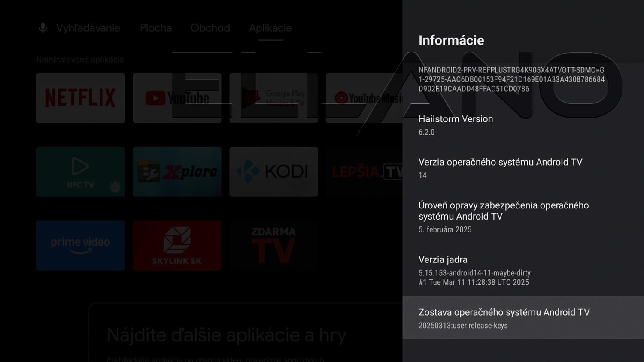Switch to the Plocha tab
This screenshot has height=362, width=644.
(x=156, y=28)
